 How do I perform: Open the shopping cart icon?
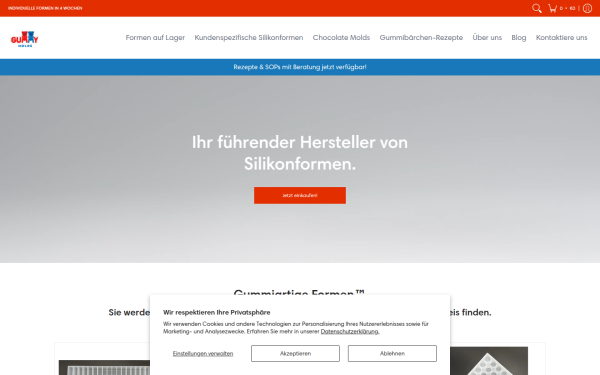pyautogui.click(x=552, y=8)
